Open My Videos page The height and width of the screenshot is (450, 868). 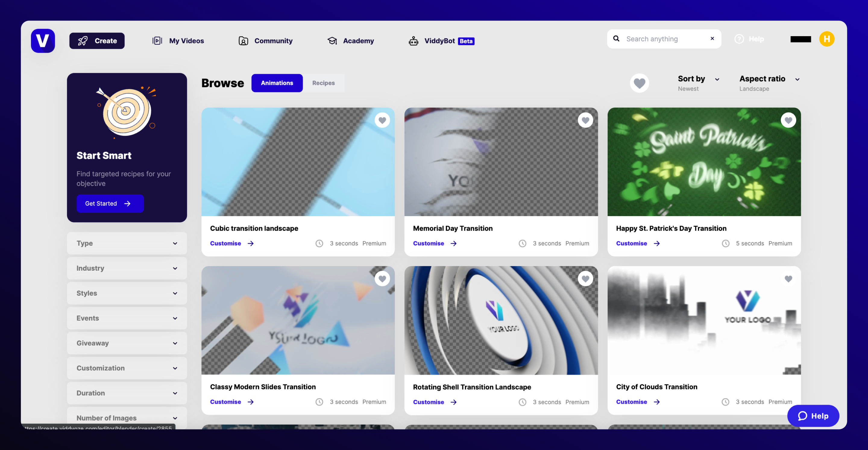coord(178,41)
